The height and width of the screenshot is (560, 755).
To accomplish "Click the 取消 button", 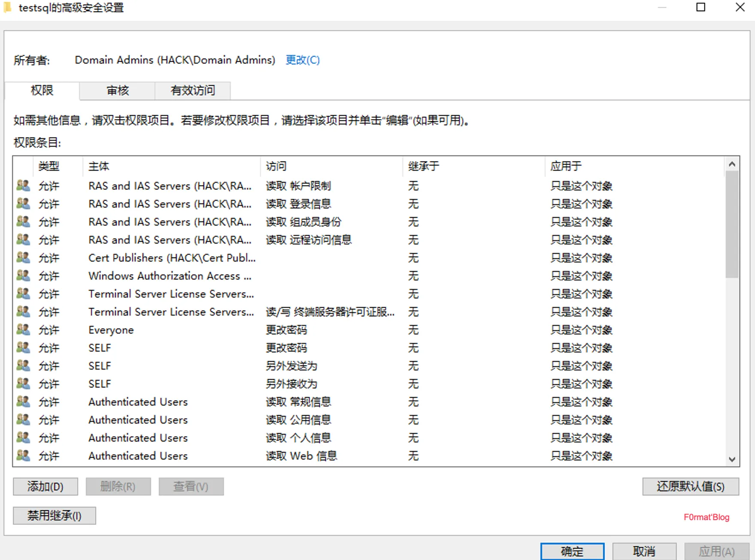I will coord(644,551).
